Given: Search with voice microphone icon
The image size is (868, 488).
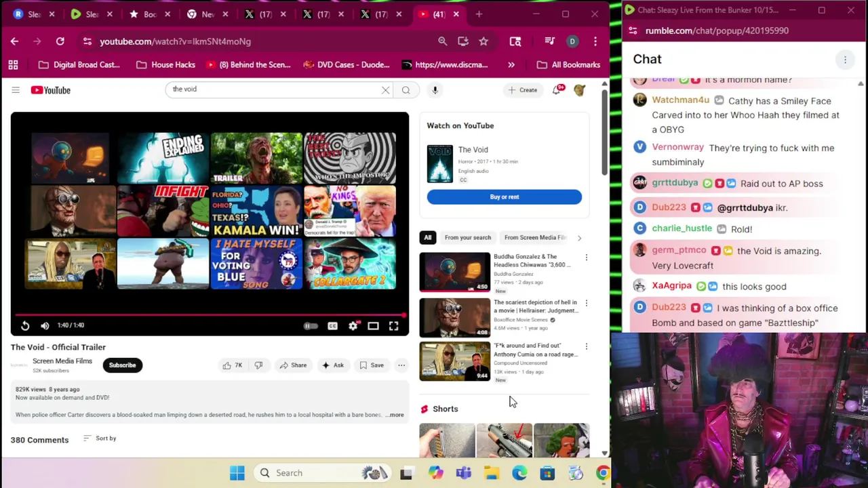Looking at the screenshot, I should (x=435, y=89).
